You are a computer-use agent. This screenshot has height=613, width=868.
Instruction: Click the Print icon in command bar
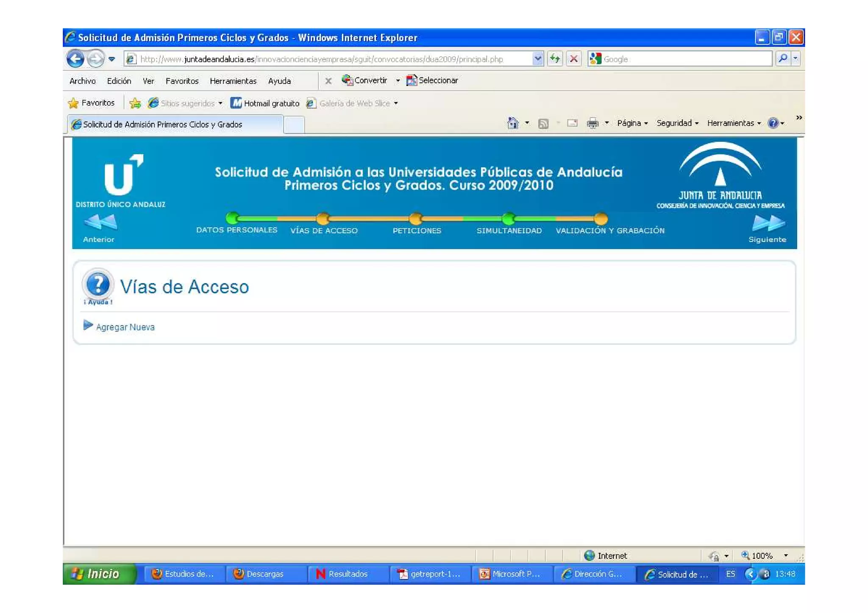pos(592,123)
